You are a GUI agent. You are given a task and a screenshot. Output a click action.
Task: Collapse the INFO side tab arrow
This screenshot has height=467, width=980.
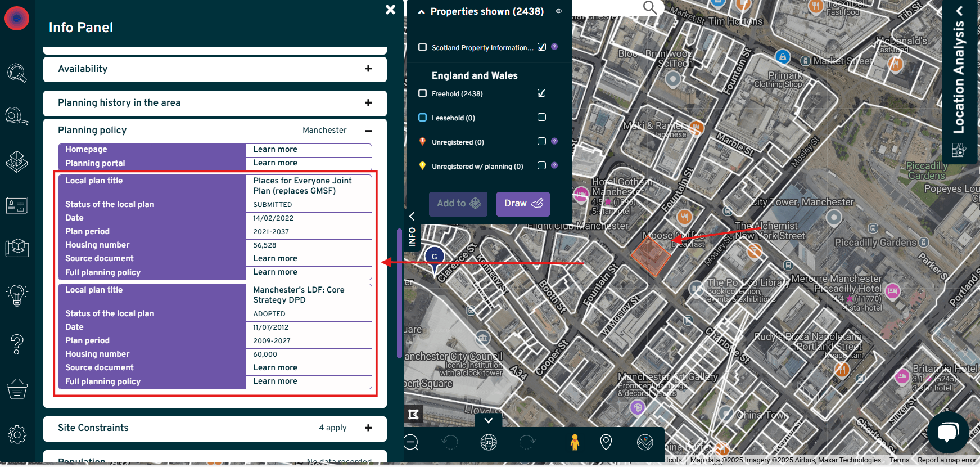coord(412,216)
